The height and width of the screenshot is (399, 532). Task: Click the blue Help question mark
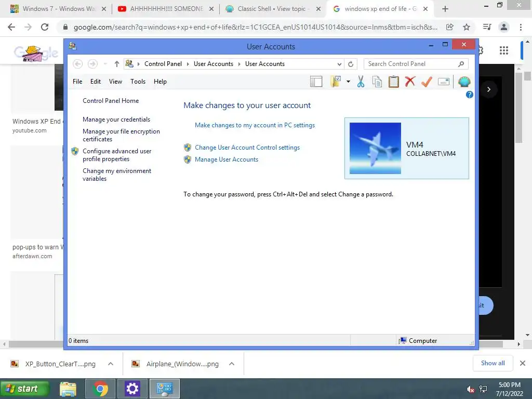tap(470, 95)
